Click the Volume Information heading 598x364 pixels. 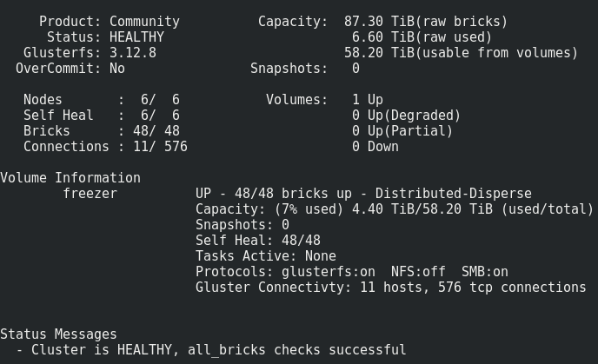point(70,178)
